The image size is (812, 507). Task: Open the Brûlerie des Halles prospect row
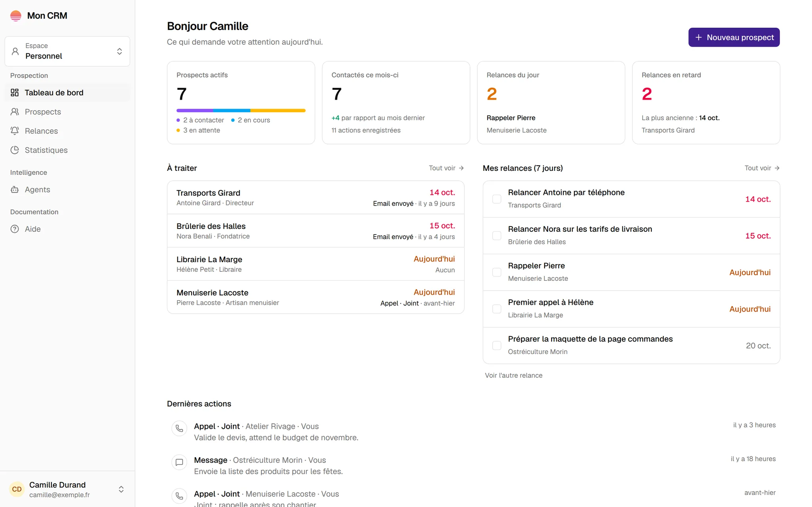(315, 231)
